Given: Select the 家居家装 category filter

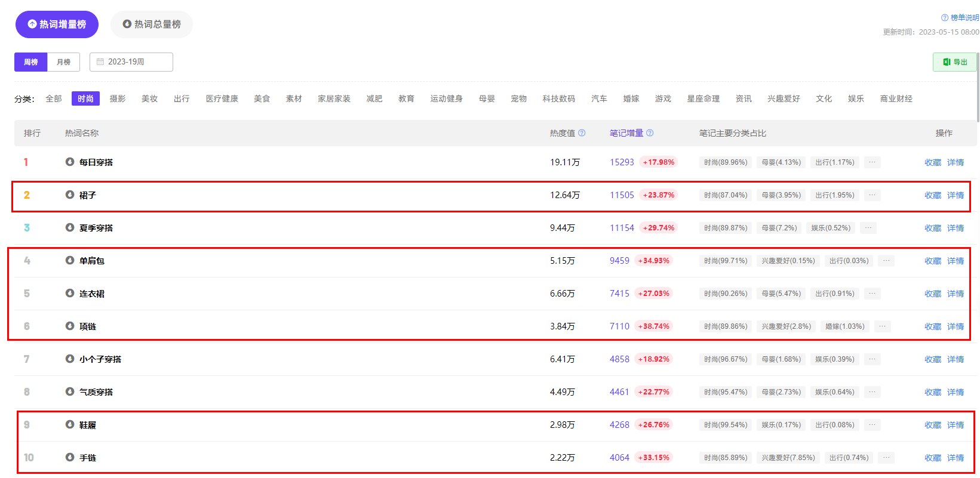Looking at the screenshot, I should pos(334,98).
